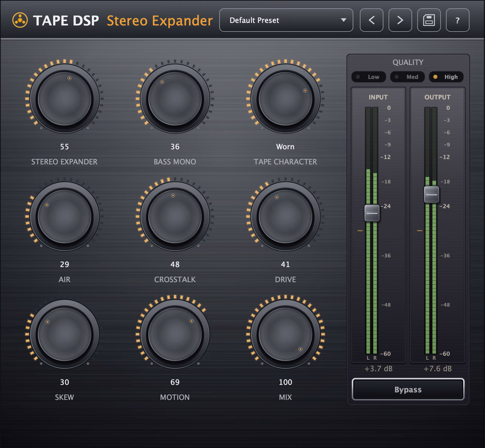Click the Tape Character value Worn
485x448 pixels.
(x=285, y=147)
